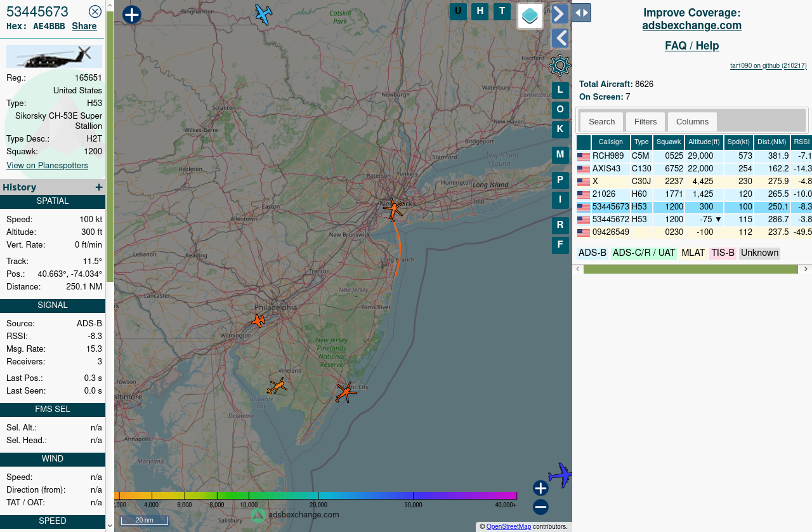
Task: Toggle the P map button
Action: (560, 180)
